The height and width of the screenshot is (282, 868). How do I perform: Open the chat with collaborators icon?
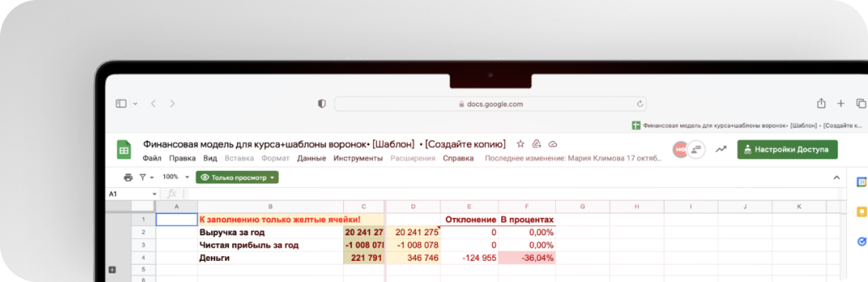pyautogui.click(x=696, y=150)
